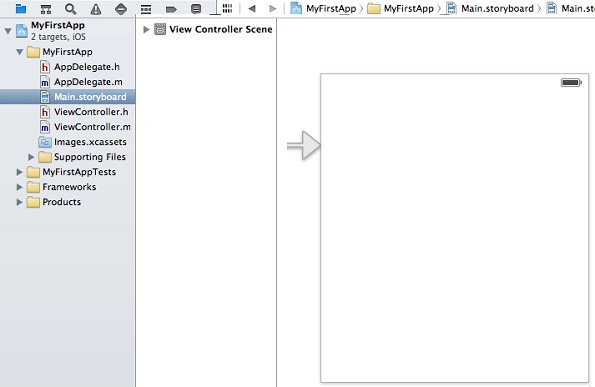Open the Symbol navigator
This screenshot has width=595, height=387.
click(46, 8)
